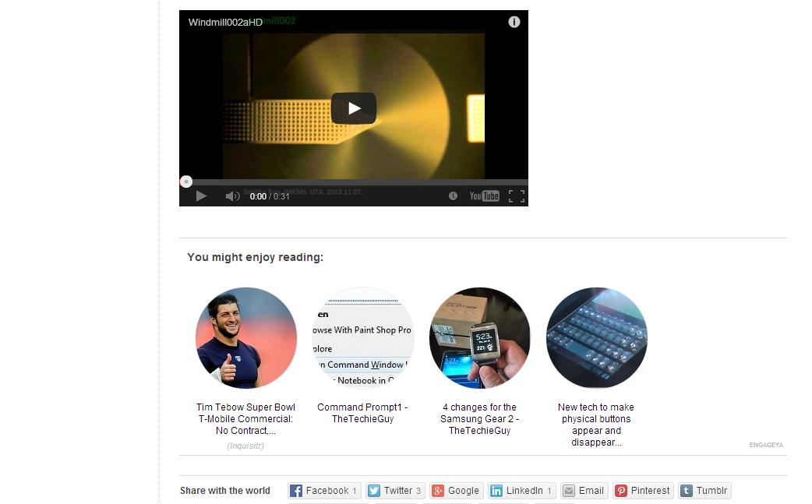Click the large play button overlay on video
The image size is (812, 504).
pos(354,108)
